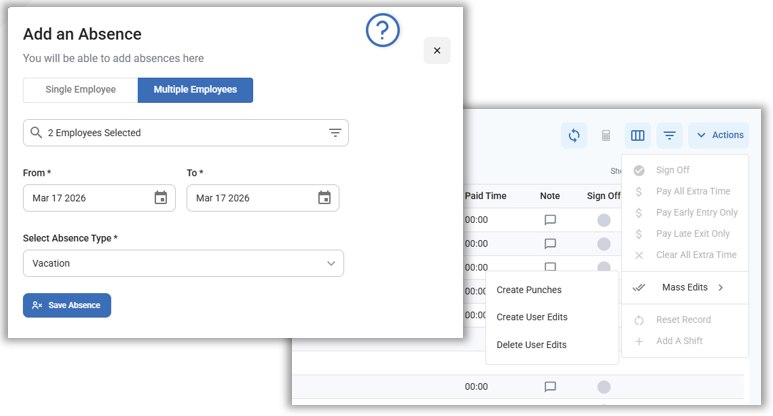This screenshot has height=416, width=773.
Task: Click the refresh sync icon in toolbar
Action: (x=574, y=135)
